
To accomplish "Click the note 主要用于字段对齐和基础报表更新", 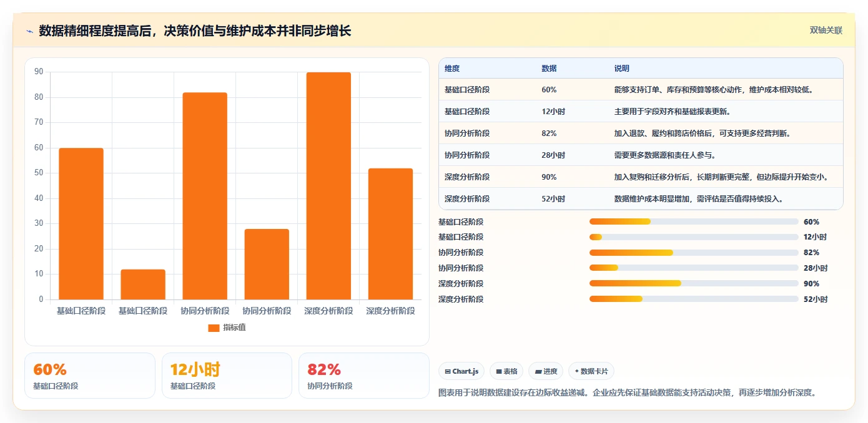I will [673, 112].
